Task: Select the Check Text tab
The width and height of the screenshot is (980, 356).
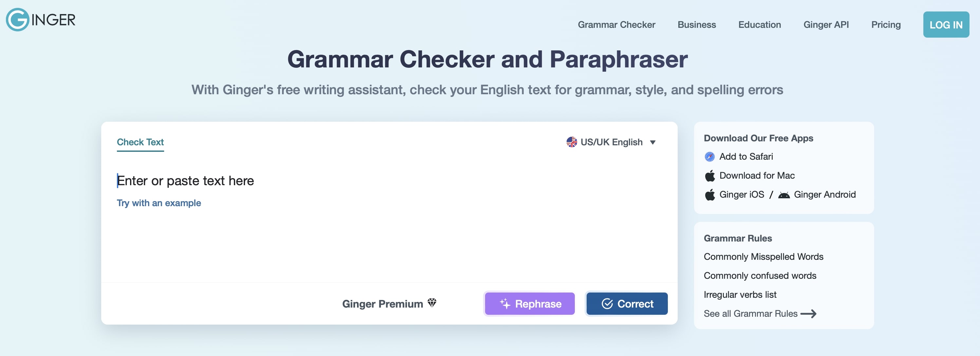Action: coord(140,142)
